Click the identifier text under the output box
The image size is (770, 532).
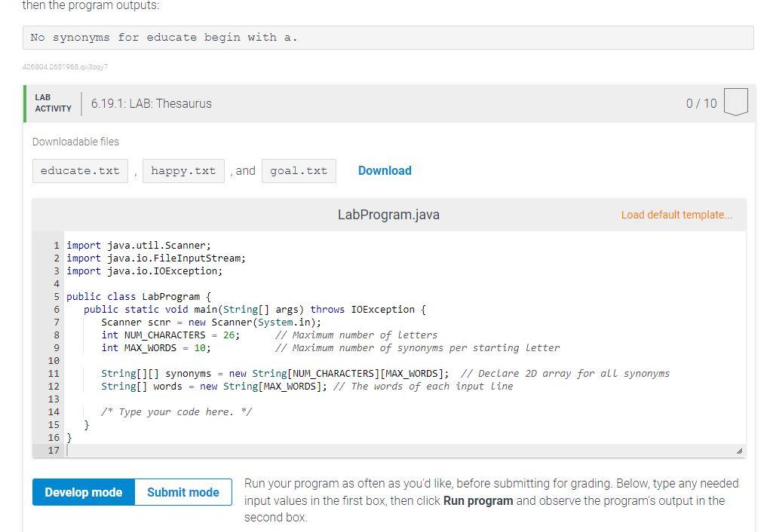pos(66,67)
